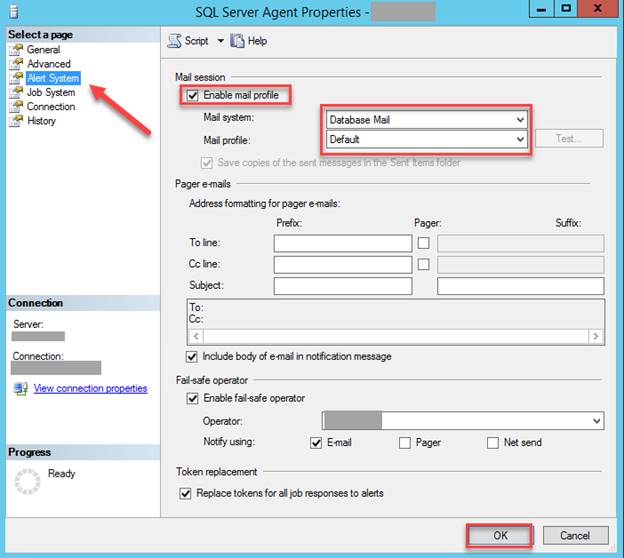
Task: Enable Pager notify option
Action: [405, 443]
